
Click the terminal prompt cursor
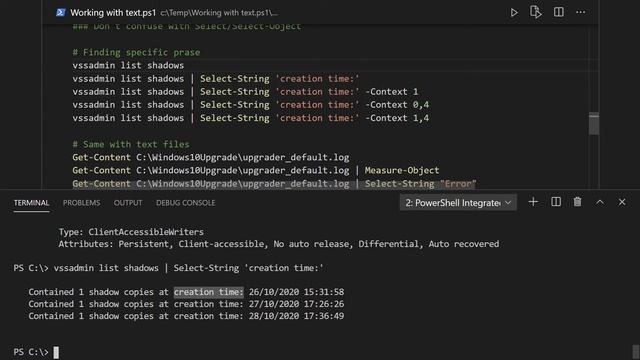pos(56,352)
